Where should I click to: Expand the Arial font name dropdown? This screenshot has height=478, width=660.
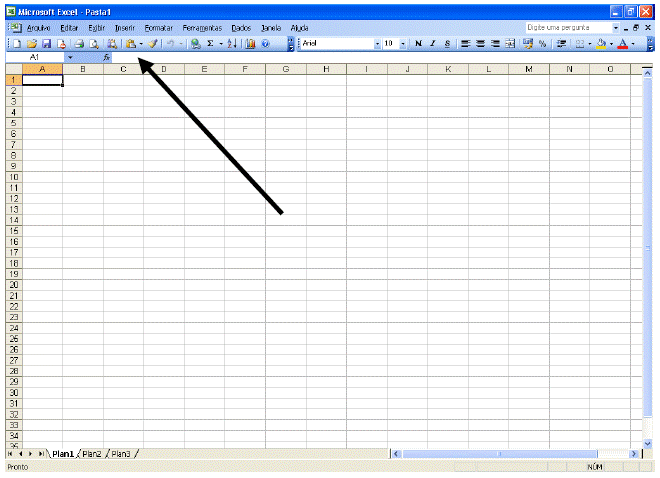(x=377, y=44)
